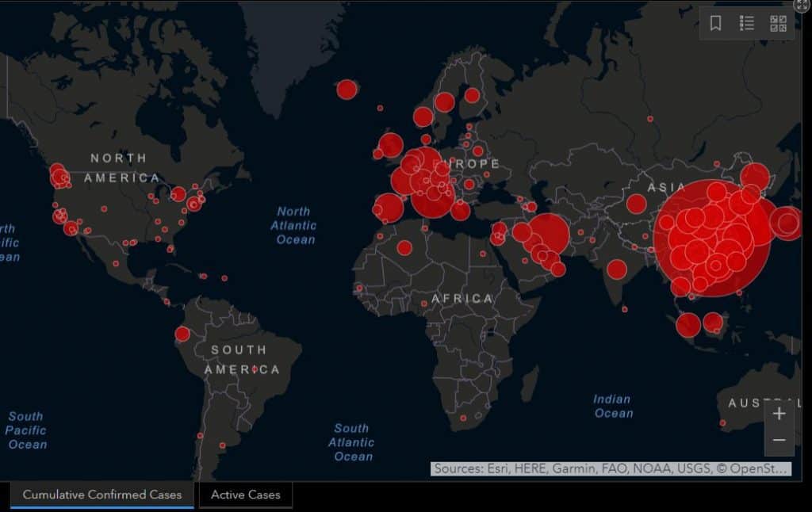Image resolution: width=812 pixels, height=512 pixels.
Task: Click the SOUTH AMERICA map label
Action: 242,359
